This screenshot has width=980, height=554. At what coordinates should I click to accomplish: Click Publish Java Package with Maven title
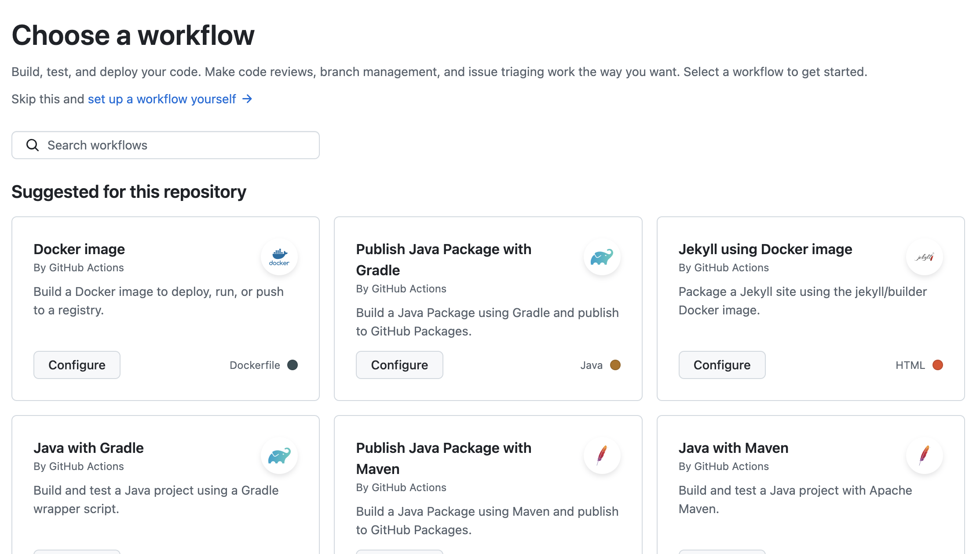pyautogui.click(x=443, y=458)
